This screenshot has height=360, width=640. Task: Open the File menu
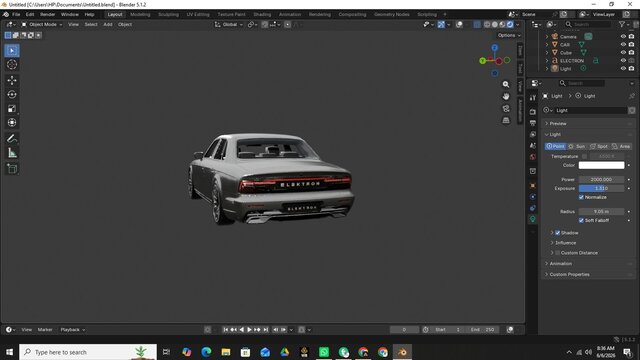(16, 14)
